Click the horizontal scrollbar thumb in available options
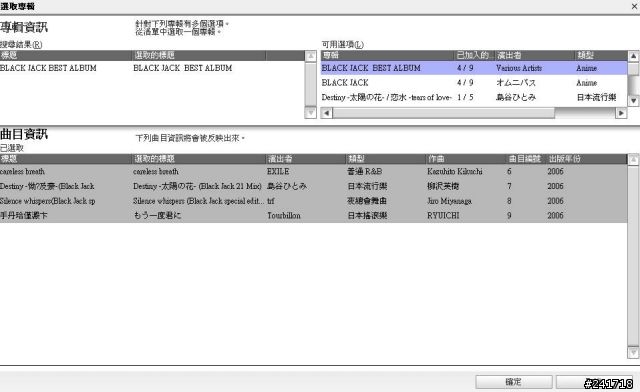The height and width of the screenshot is (392, 640). (x=444, y=113)
